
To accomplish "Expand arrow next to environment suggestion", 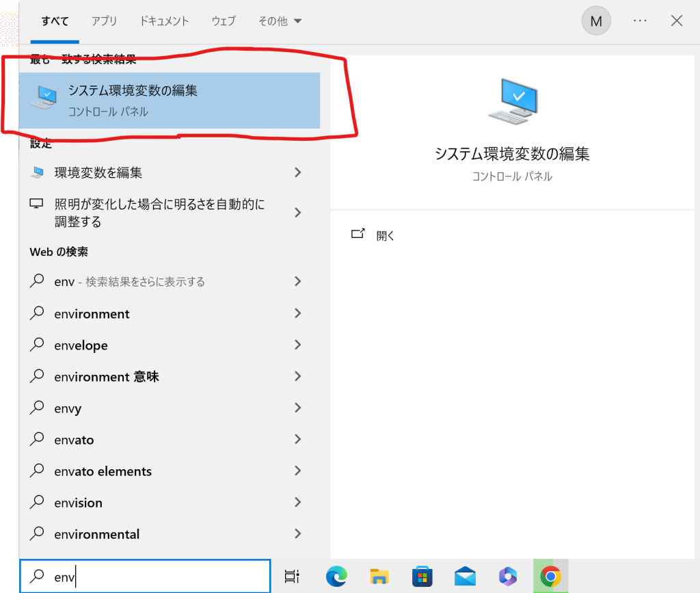I will pyautogui.click(x=297, y=313).
